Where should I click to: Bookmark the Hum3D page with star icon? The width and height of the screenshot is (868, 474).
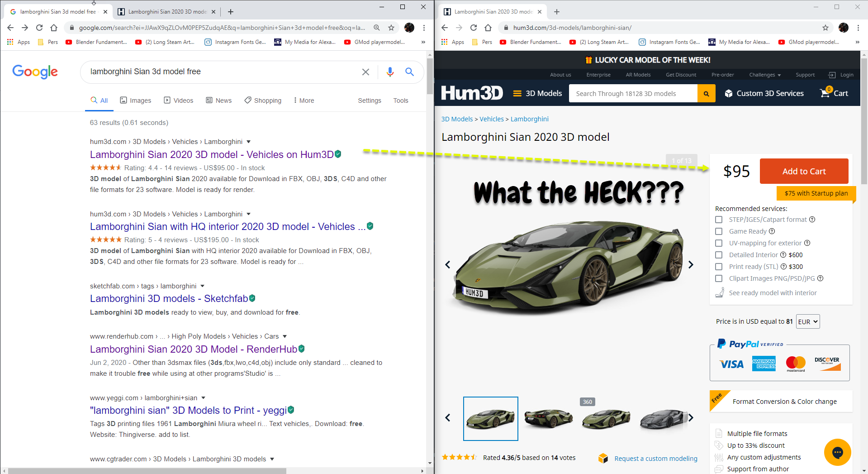coord(825,28)
